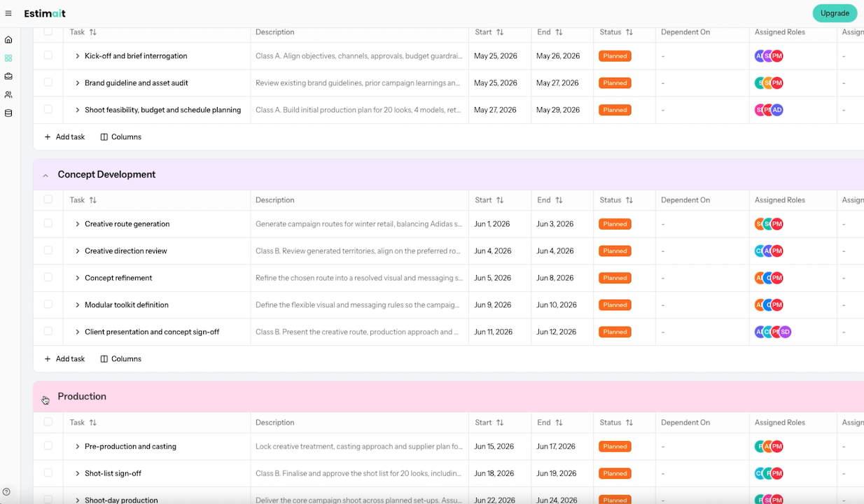Click description starting 'Lock creative treatment'
This screenshot has height=504, width=864.
(x=359, y=447)
